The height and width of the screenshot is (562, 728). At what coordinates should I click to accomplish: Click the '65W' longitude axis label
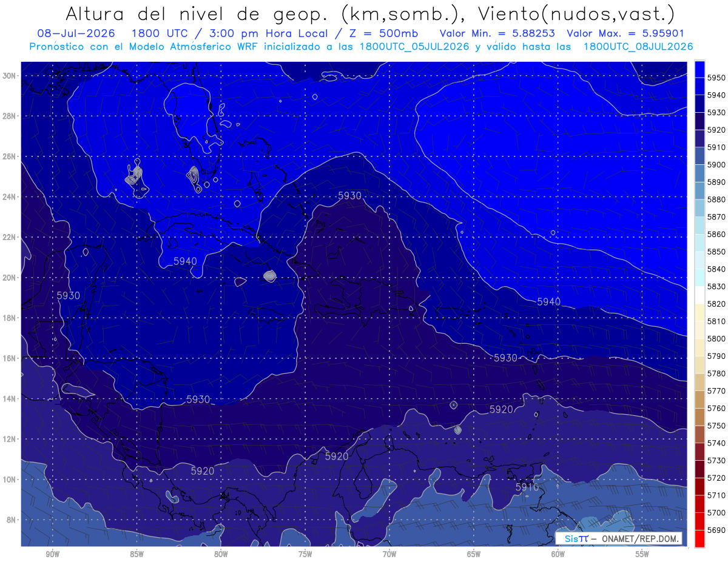(x=474, y=554)
